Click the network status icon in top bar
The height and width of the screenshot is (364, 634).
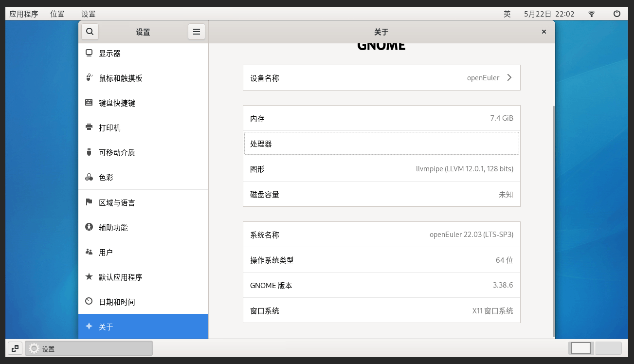coord(592,14)
